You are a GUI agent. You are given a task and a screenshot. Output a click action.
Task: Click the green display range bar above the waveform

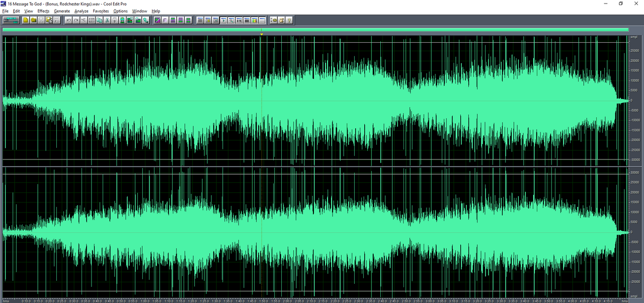click(x=315, y=30)
